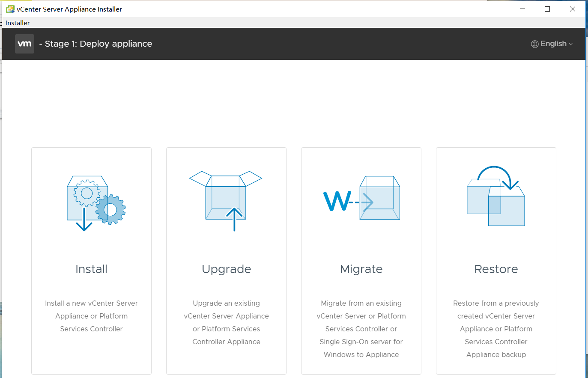
Task: Click the Upgrade open box icon
Action: coord(226,201)
